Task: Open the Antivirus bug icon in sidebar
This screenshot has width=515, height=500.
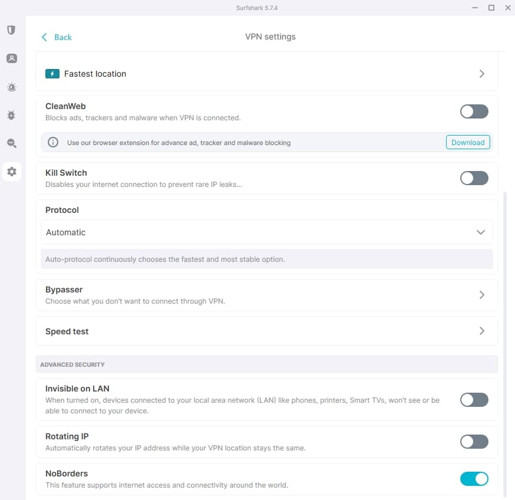Action: click(x=12, y=87)
